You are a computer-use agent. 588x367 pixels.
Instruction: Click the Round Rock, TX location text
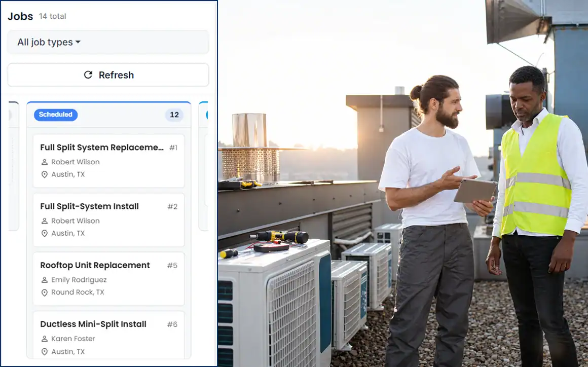[x=78, y=292]
